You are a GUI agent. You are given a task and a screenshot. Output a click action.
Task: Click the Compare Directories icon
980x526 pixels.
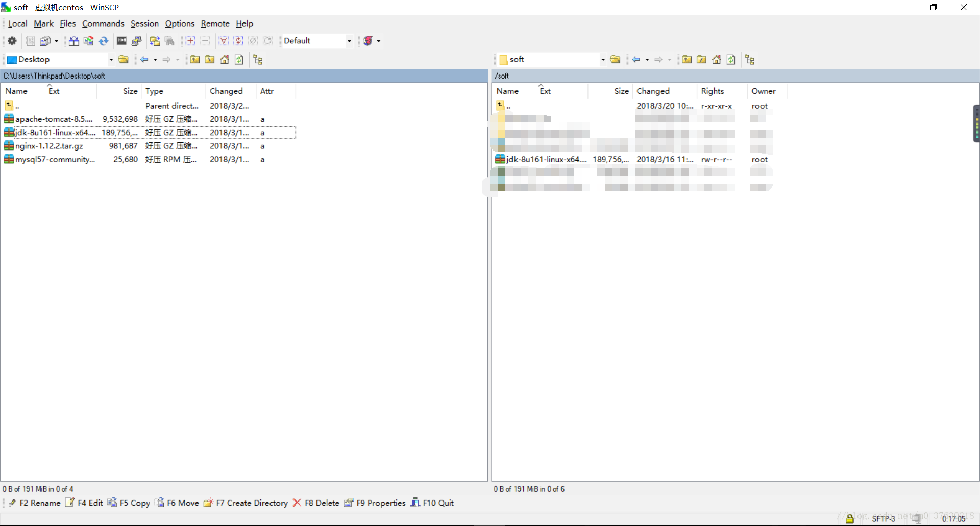(74, 41)
